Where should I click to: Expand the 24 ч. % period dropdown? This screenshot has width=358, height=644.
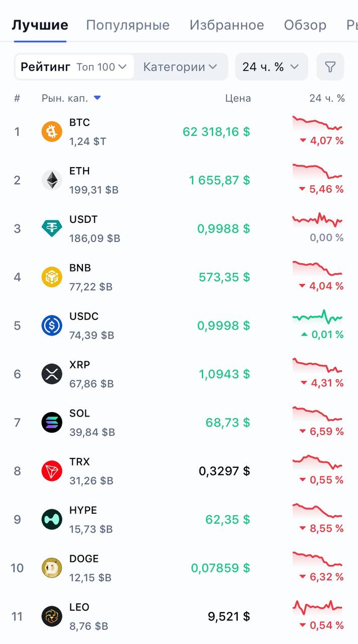coord(272,67)
